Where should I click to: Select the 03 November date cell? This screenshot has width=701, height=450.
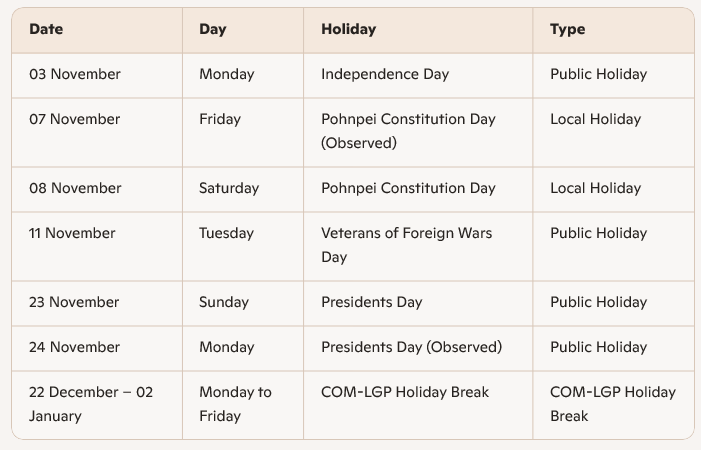tap(75, 74)
